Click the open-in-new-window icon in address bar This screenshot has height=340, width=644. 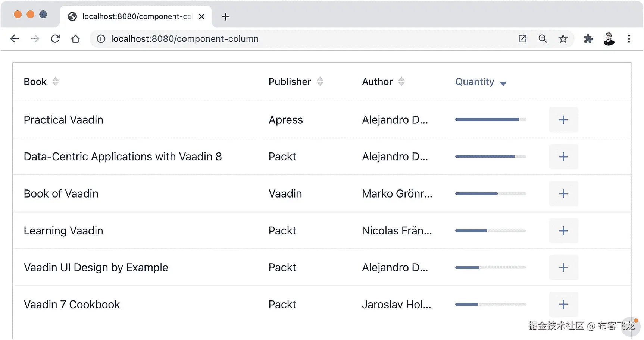tap(522, 39)
